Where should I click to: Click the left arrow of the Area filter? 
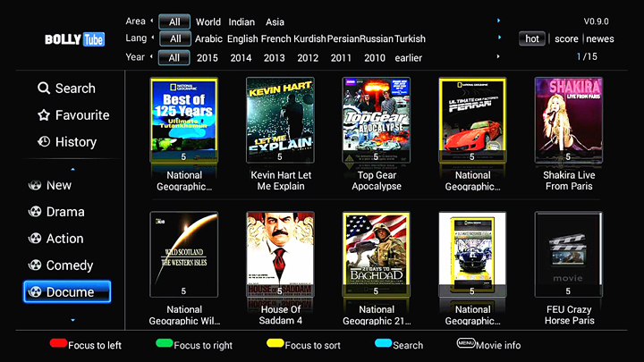click(x=152, y=21)
